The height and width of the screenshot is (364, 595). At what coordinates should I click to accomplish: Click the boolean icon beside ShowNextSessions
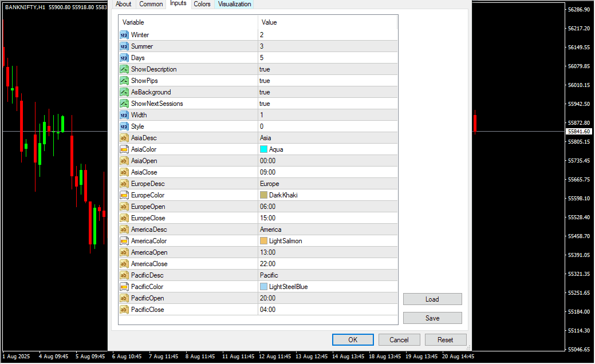pyautogui.click(x=124, y=104)
